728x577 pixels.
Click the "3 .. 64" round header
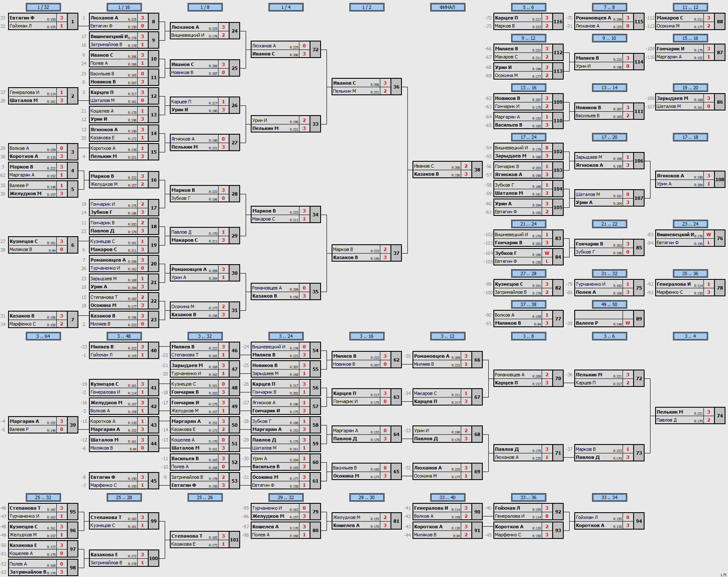point(43,336)
